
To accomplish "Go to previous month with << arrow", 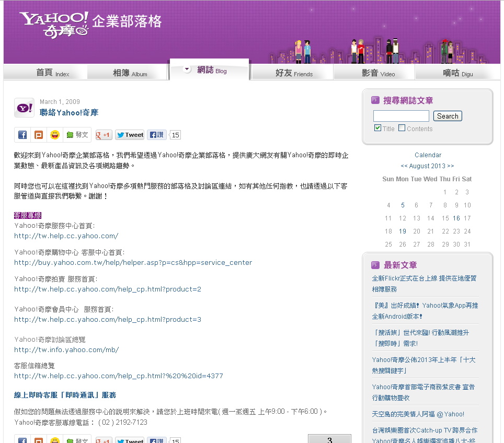I will pos(404,166).
